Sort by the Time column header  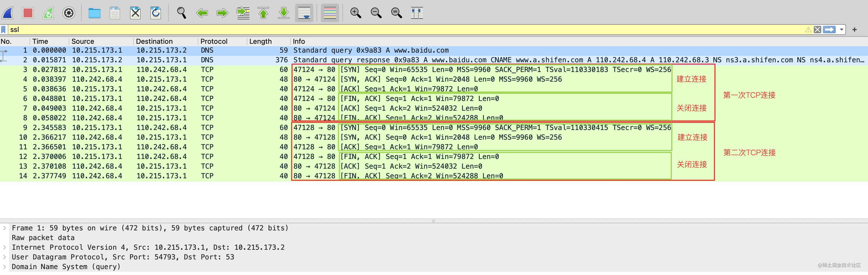(49, 41)
